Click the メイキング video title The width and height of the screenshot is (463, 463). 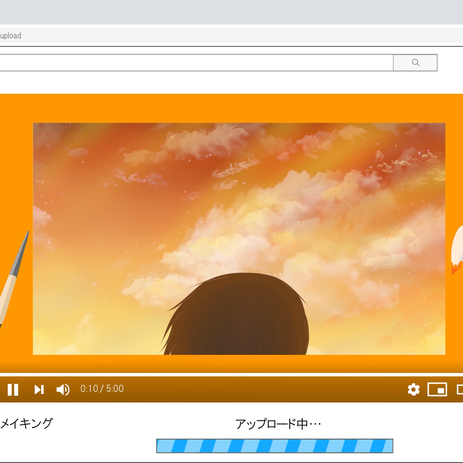tap(26, 423)
